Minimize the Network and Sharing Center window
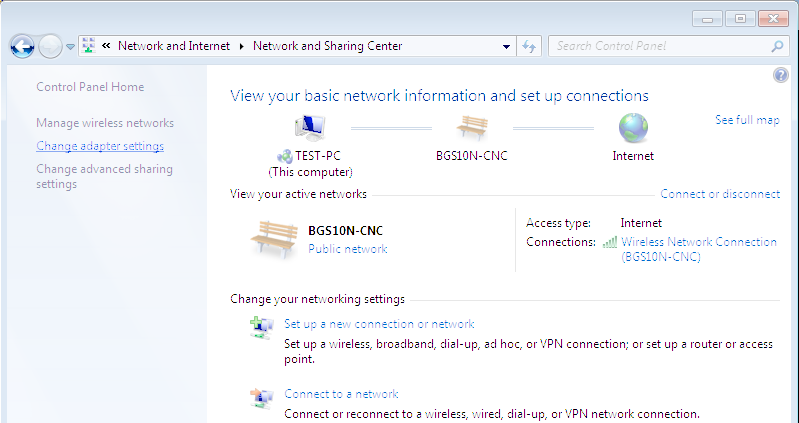Screen dimensions: 799x423 [x=707, y=19]
